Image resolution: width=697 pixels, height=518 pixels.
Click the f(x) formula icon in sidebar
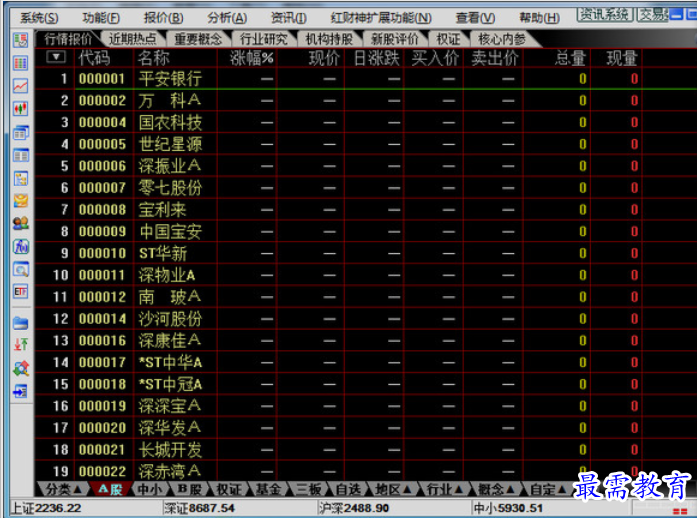[20, 246]
